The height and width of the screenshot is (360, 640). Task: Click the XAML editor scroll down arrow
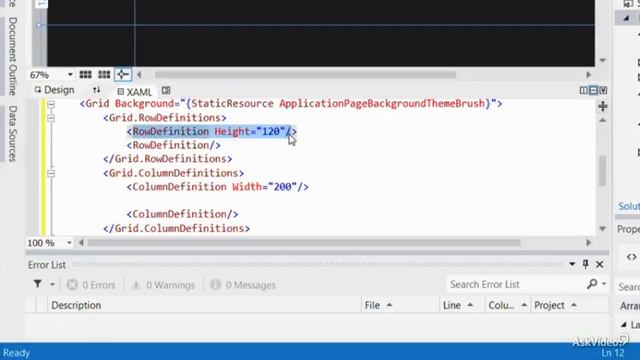603,229
